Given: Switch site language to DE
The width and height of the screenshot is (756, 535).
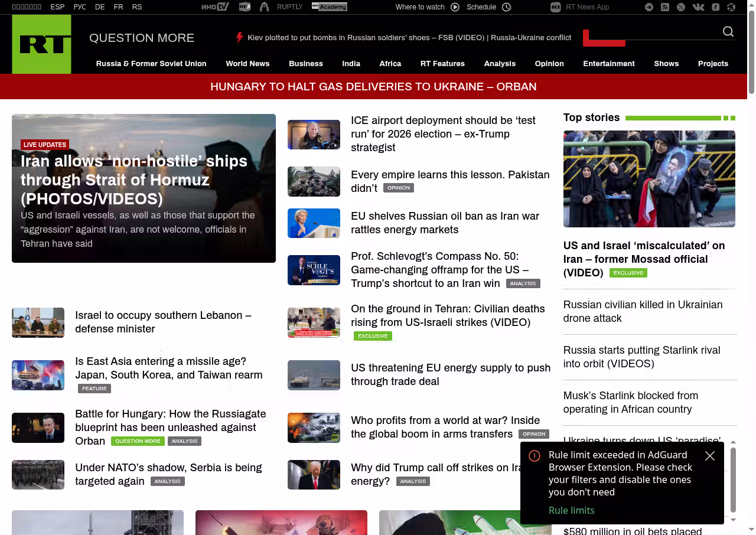Looking at the screenshot, I should pyautogui.click(x=100, y=7).
